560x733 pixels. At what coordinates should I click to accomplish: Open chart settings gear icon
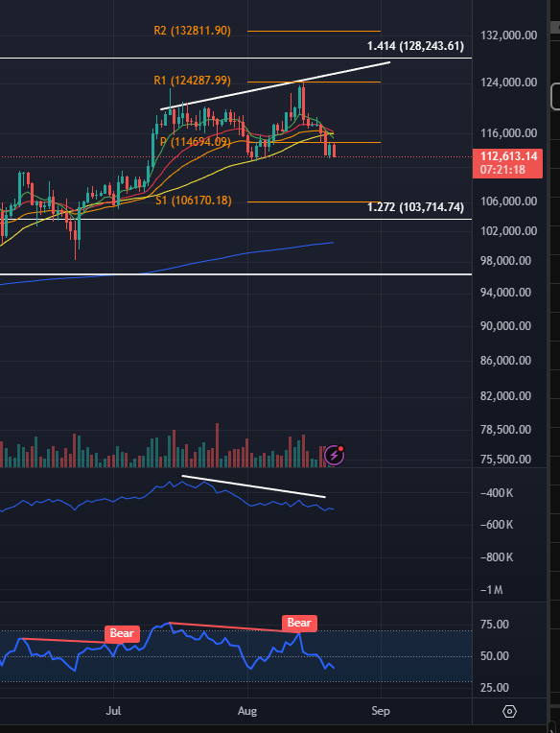pos(509,712)
